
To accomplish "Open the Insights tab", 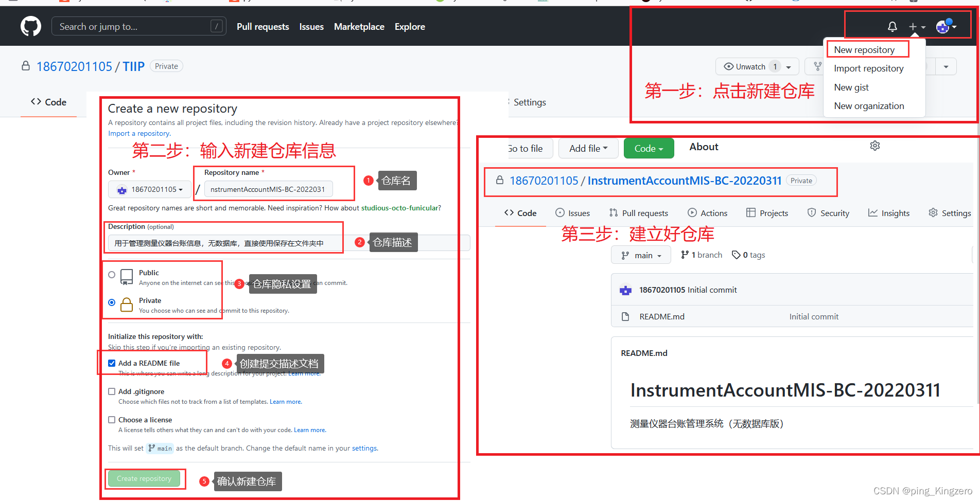I will (888, 213).
